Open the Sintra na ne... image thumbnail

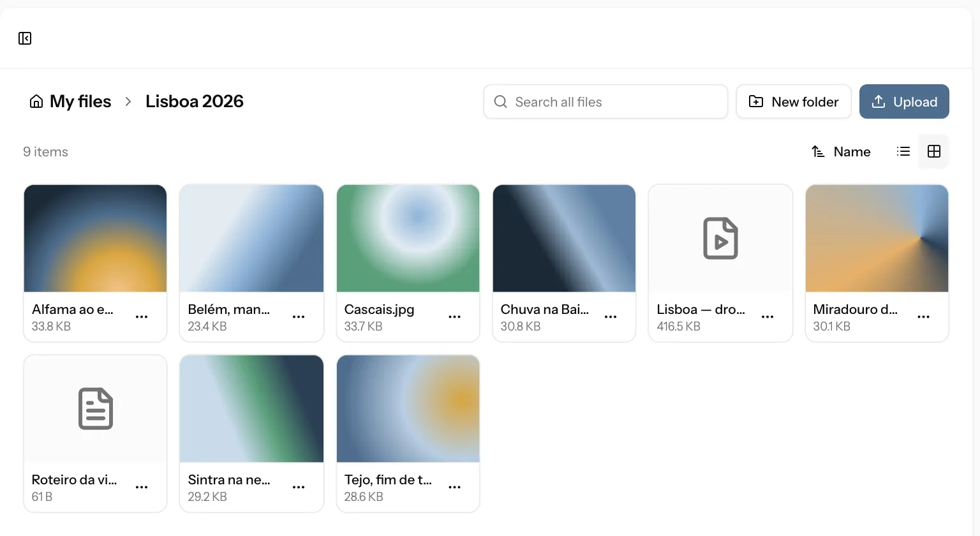[251, 409]
